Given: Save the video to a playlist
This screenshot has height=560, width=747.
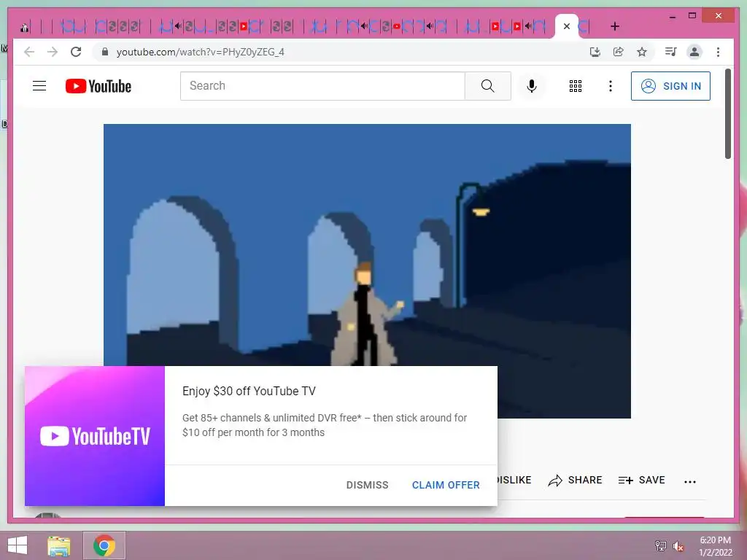Looking at the screenshot, I should (x=641, y=480).
